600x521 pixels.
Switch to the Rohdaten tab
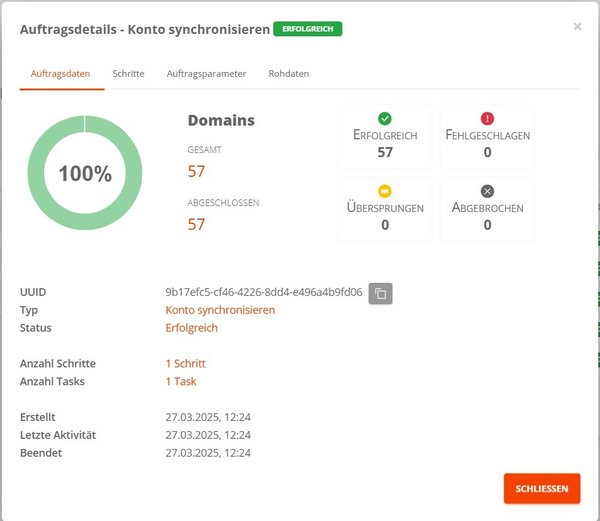tap(289, 74)
